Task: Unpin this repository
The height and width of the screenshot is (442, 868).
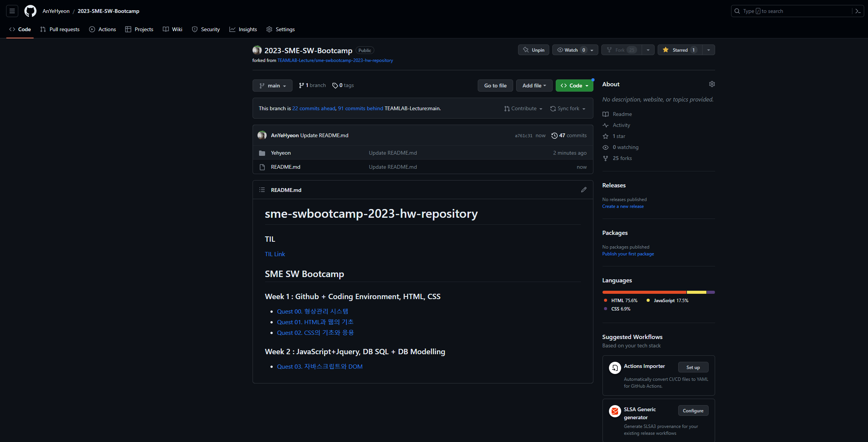Action: pyautogui.click(x=533, y=50)
